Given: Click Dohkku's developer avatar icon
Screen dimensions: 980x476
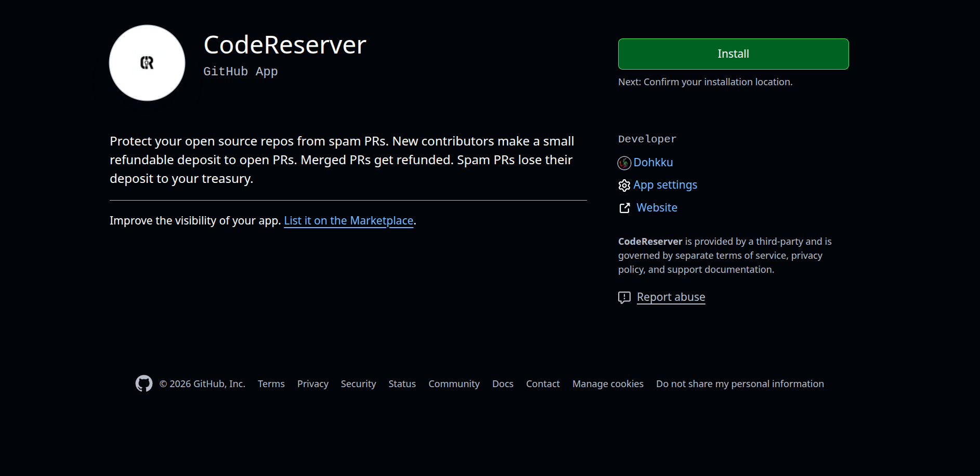Looking at the screenshot, I should [x=623, y=163].
